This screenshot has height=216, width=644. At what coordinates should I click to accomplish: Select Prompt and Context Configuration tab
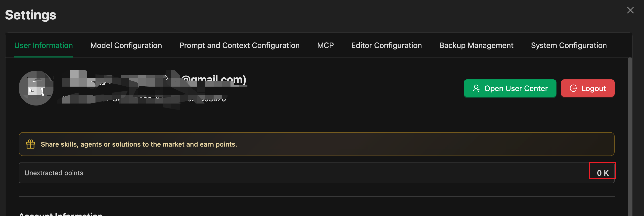click(x=239, y=46)
